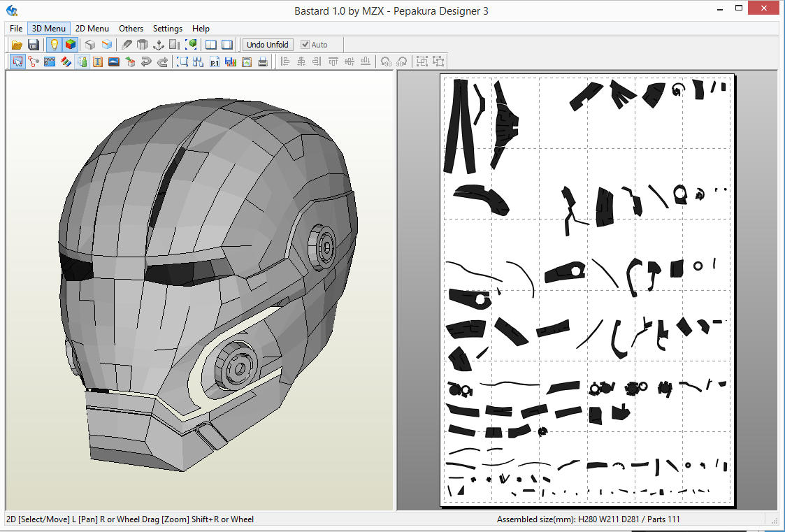Click the three-arrow axis orientation icon
Viewport: 785px width, 532px height.
click(x=159, y=45)
